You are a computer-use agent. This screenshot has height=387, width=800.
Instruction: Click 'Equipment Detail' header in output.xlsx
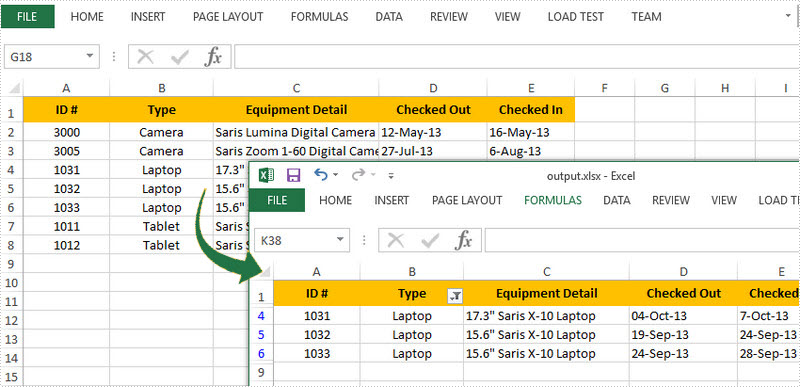pos(546,293)
